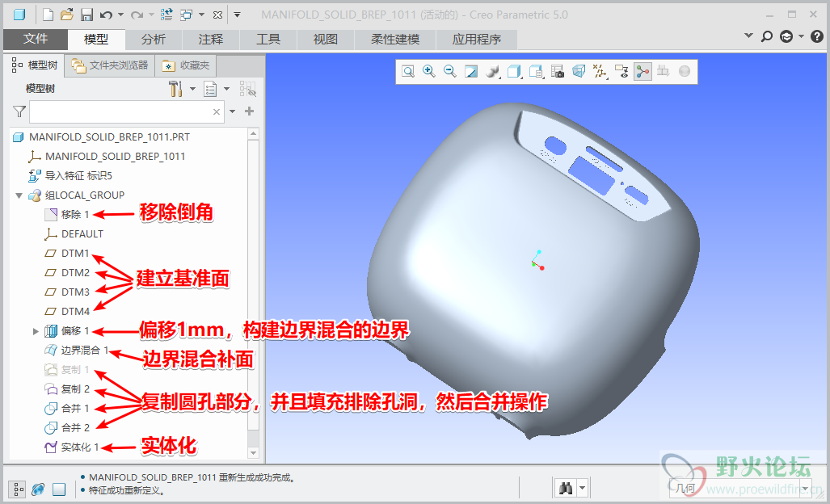Open a file using the folder icon
830x504 pixels.
[x=67, y=15]
